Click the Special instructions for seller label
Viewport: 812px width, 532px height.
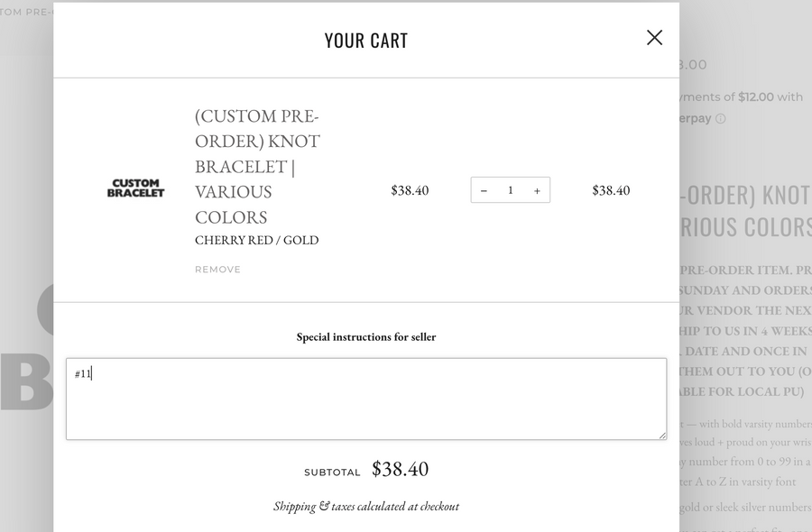365,337
